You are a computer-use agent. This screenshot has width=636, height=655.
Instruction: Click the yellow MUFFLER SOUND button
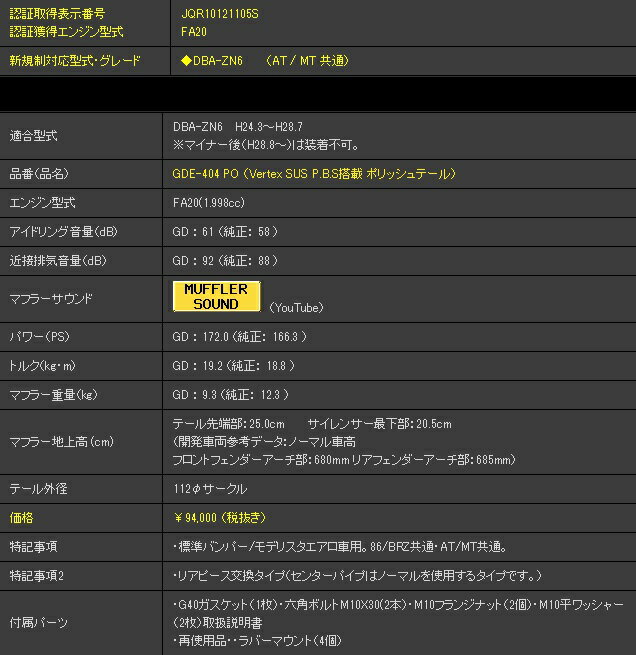[x=216, y=297]
